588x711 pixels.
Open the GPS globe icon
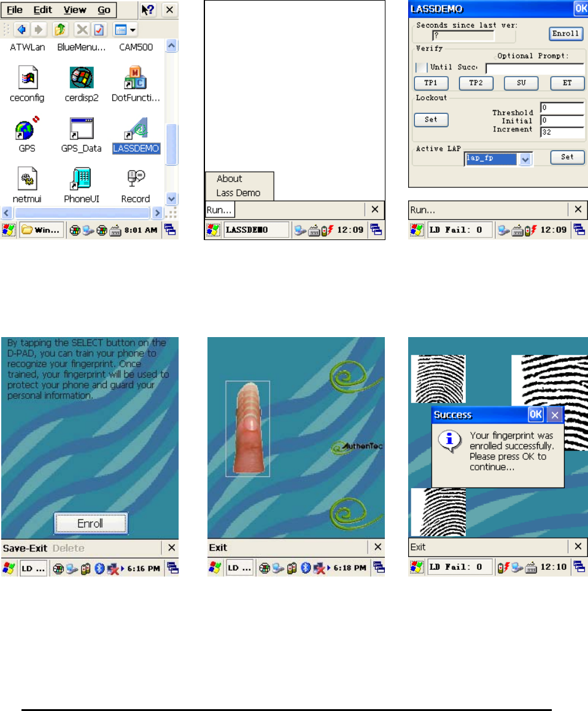pos(27,128)
